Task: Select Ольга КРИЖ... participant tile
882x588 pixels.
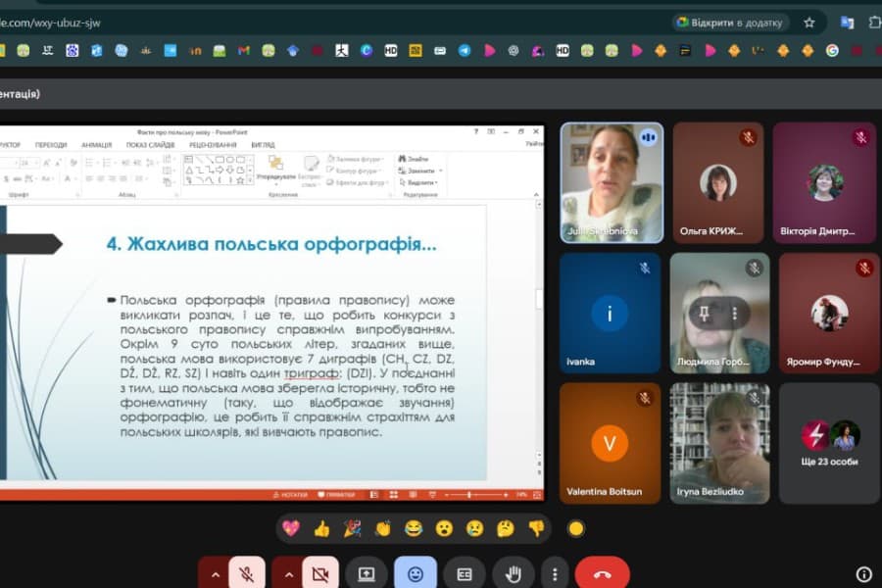Action: pos(718,183)
